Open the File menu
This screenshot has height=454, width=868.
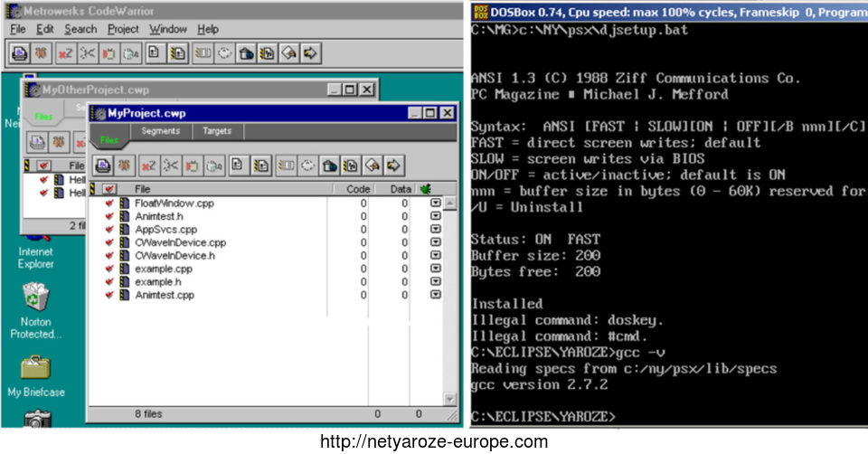point(18,29)
